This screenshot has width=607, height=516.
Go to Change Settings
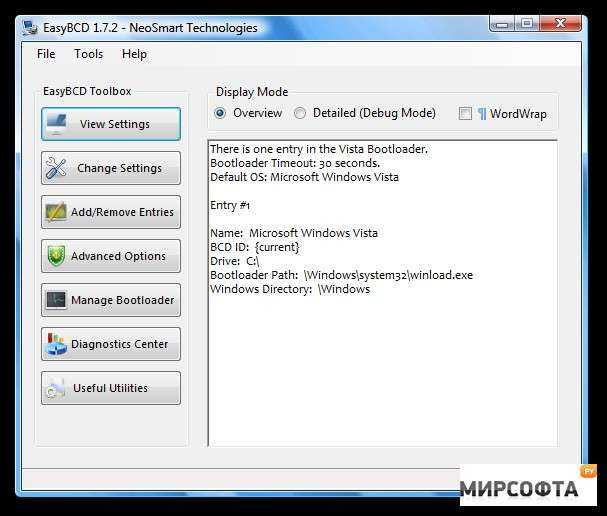point(111,168)
